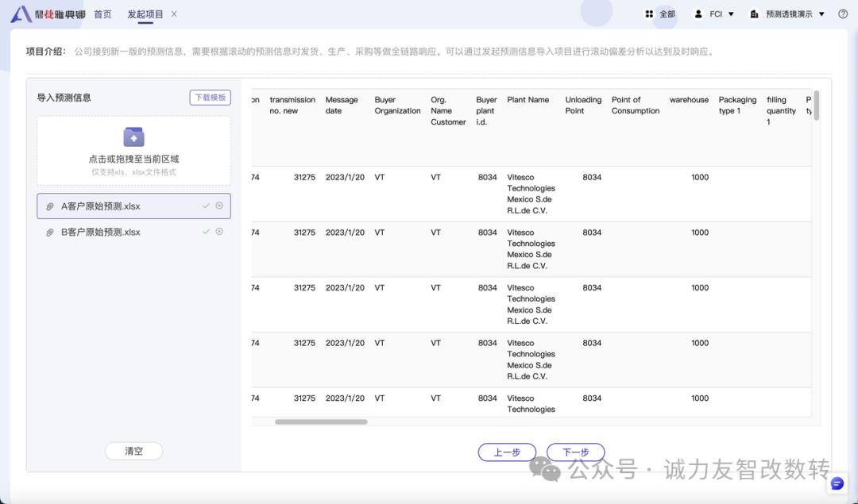The width and height of the screenshot is (858, 504).
Task: Click the 'Buyer plant i.d.' column header
Action: tap(486, 111)
